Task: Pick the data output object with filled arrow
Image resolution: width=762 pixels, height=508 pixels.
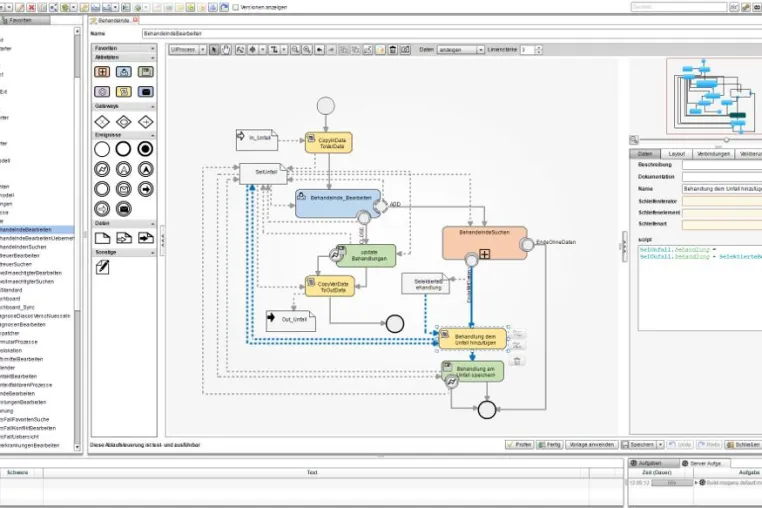Action: tap(146, 238)
